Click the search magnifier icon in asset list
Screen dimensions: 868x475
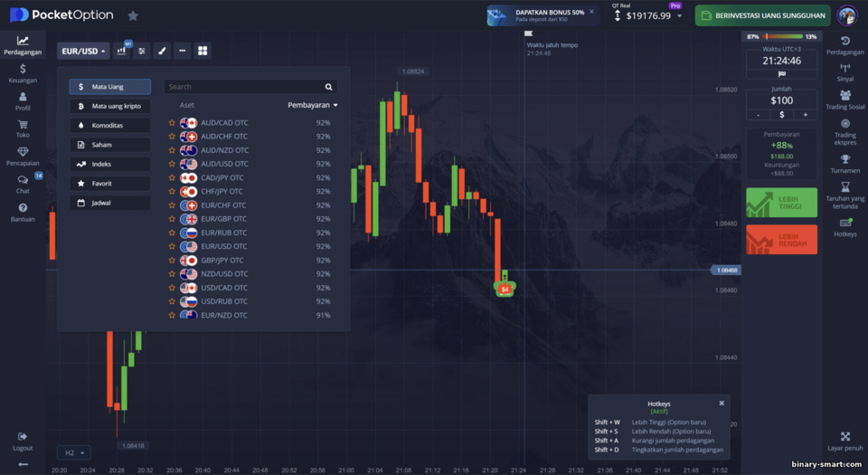click(x=328, y=87)
